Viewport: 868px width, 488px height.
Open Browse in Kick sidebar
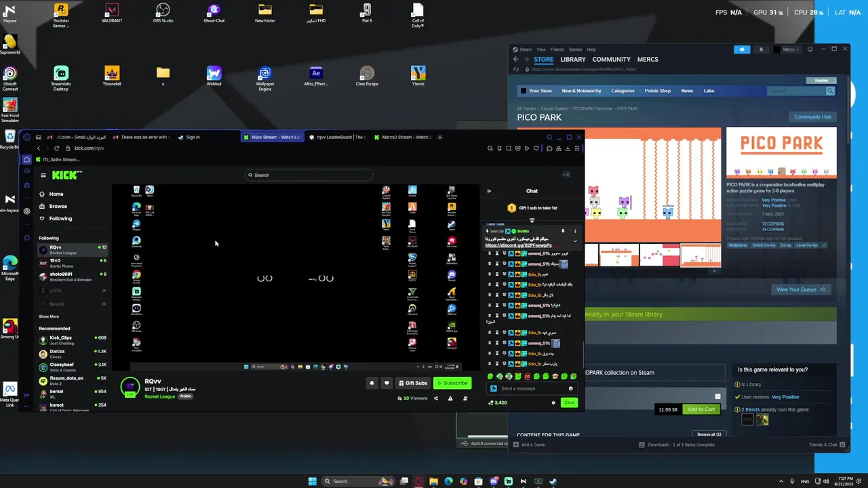[x=58, y=206]
